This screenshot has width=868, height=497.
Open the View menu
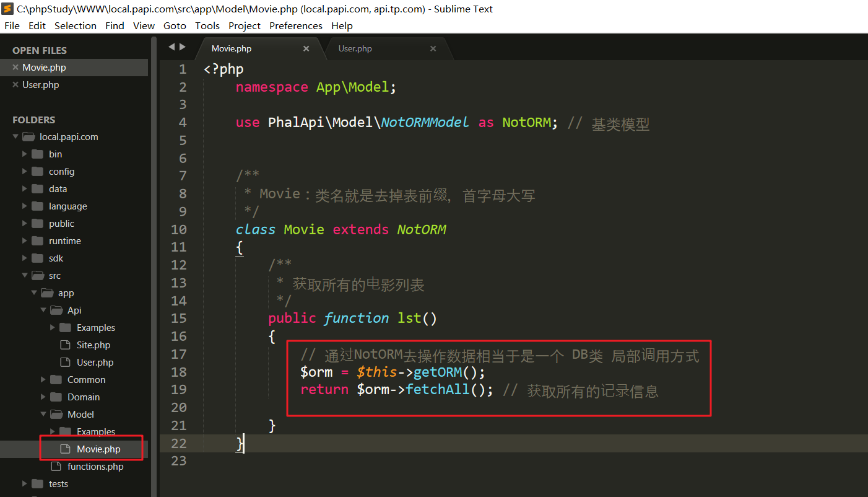[144, 25]
